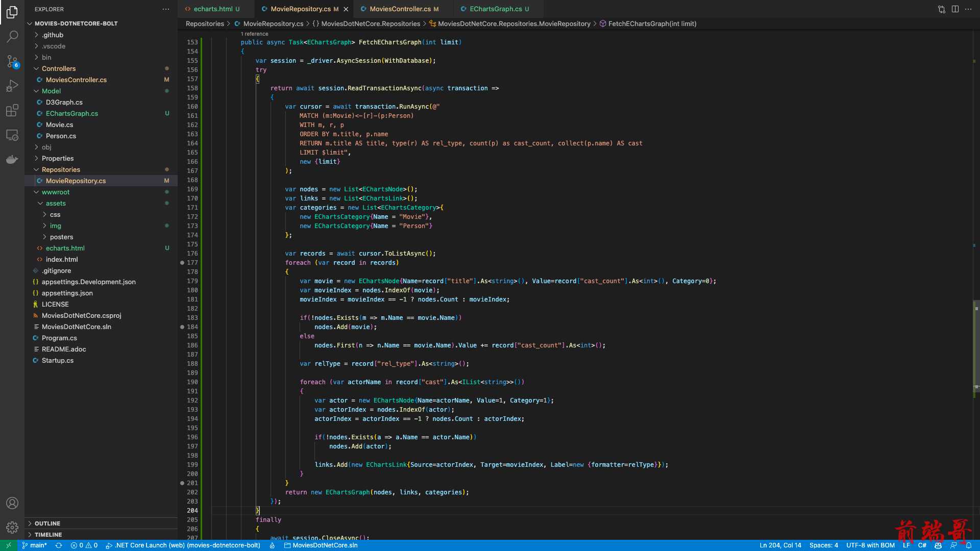
Task: Toggle breakpoint at line 201
Action: point(182,483)
